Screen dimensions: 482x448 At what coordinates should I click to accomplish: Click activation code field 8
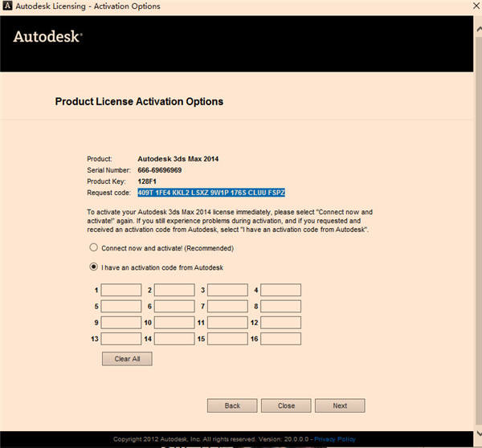pos(280,307)
